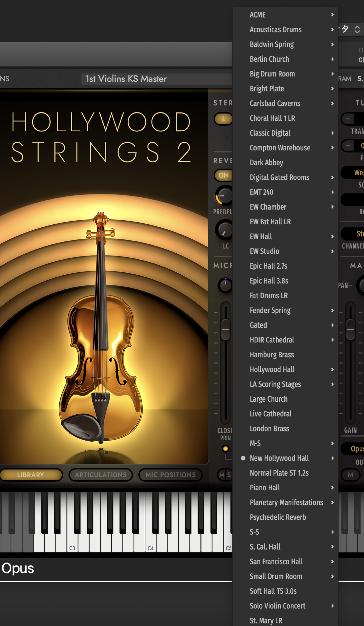Open the EMT 240 submenu
364x626 pixels.
pyautogui.click(x=285, y=192)
